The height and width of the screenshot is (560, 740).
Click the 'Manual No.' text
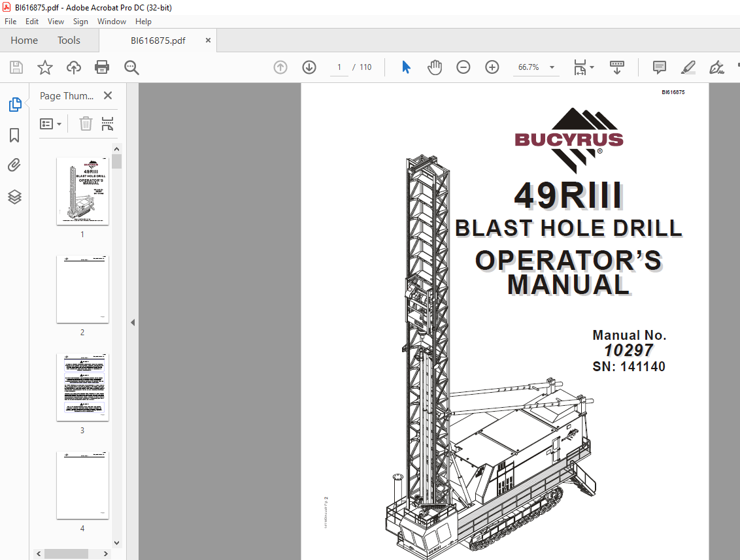coord(629,335)
